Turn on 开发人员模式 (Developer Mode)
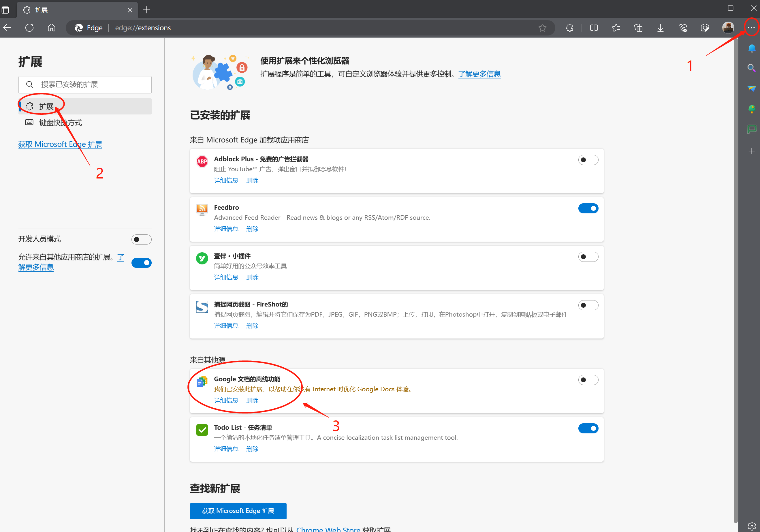This screenshot has height=532, width=760. 141,239
